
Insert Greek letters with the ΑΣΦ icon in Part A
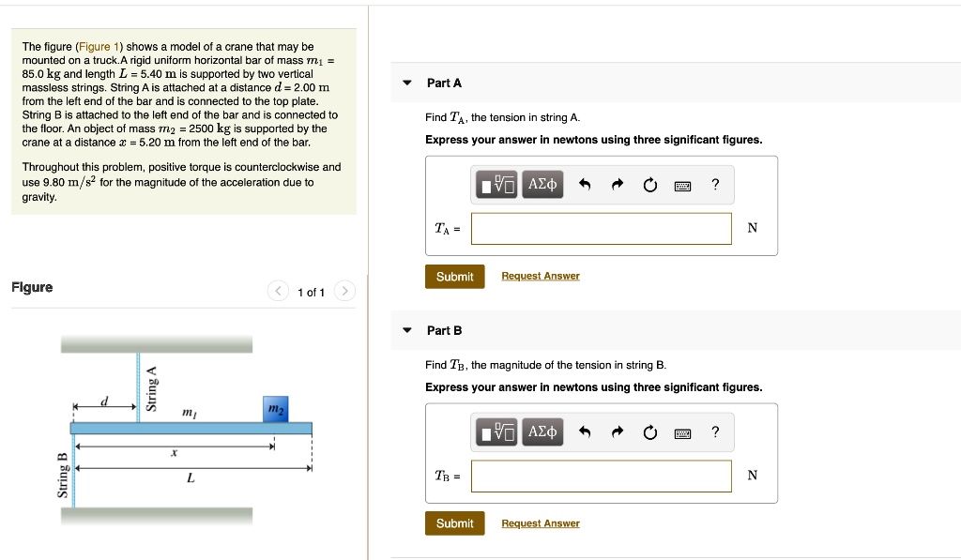542,184
